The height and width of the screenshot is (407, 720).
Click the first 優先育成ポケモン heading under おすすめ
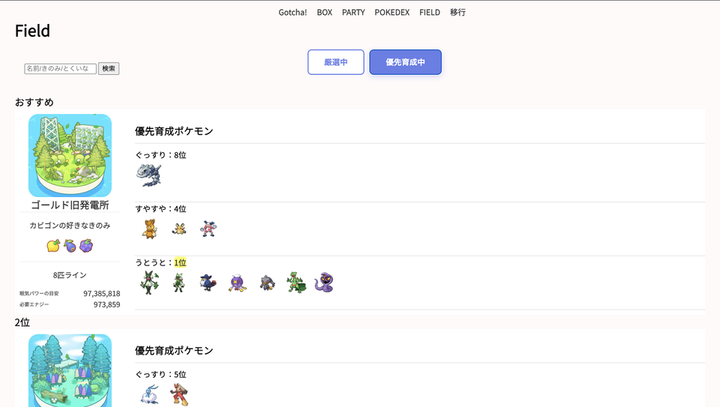[x=174, y=131]
